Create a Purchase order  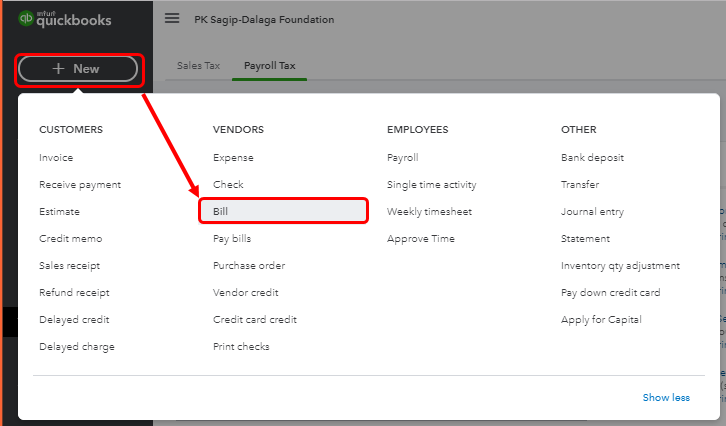(x=249, y=266)
